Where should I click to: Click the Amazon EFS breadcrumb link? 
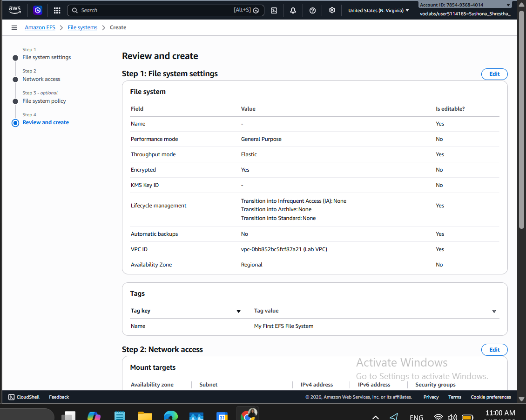pyautogui.click(x=40, y=27)
